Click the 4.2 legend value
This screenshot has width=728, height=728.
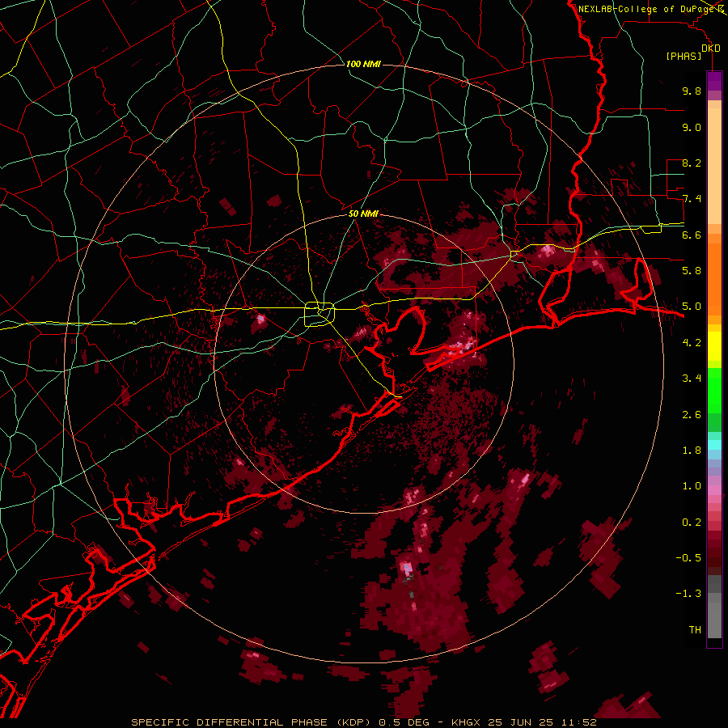(692, 343)
